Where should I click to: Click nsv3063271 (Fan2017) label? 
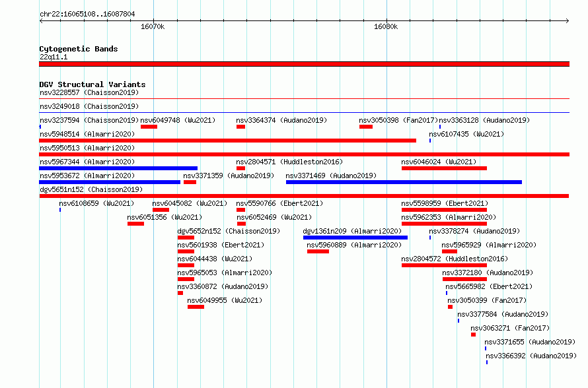point(510,328)
